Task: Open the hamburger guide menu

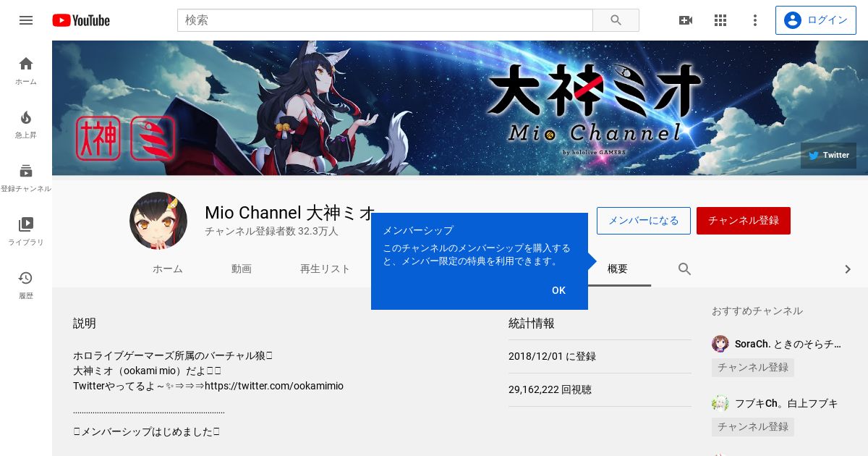Action: [26, 20]
